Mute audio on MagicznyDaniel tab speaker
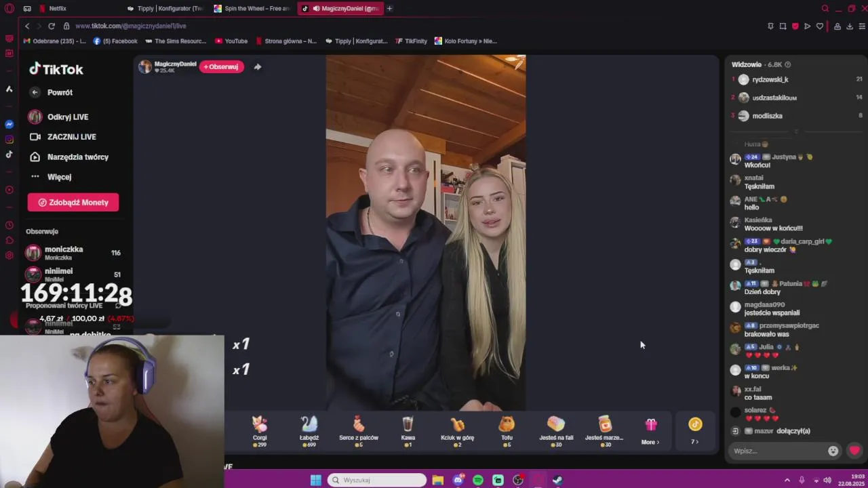Viewport: 868px width, 488px height. click(x=316, y=8)
